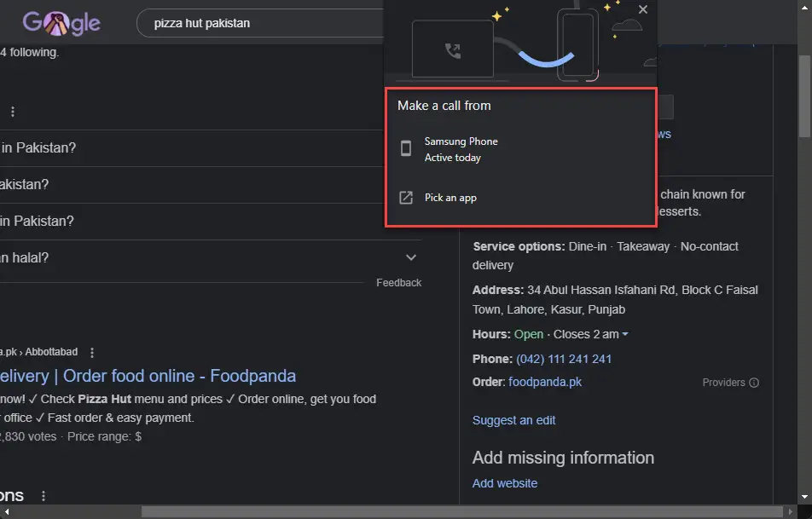
Task: Open the hours dropdown next to Closes 2 am
Action: coord(625,334)
